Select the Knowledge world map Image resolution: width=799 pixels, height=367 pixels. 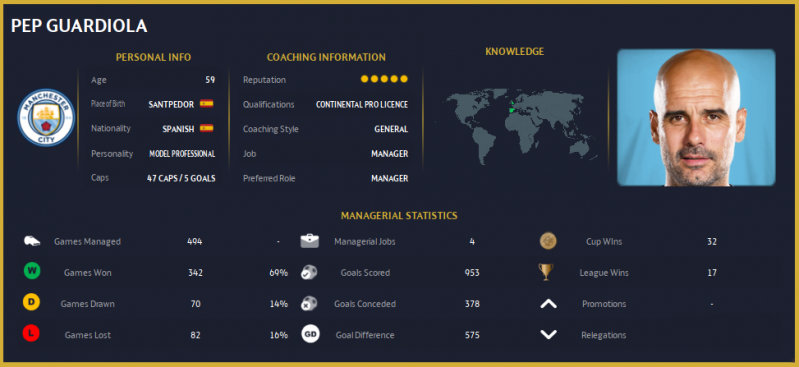click(515, 126)
